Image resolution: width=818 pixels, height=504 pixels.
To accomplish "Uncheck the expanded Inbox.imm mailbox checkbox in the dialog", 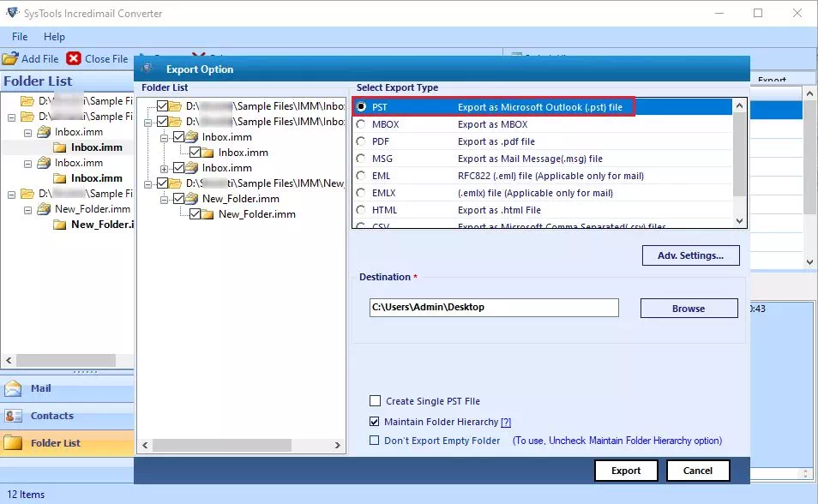I will coord(178,137).
